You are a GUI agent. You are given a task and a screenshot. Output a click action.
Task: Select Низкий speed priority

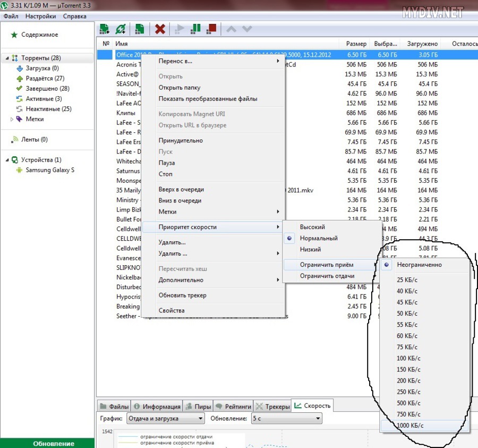click(331, 249)
